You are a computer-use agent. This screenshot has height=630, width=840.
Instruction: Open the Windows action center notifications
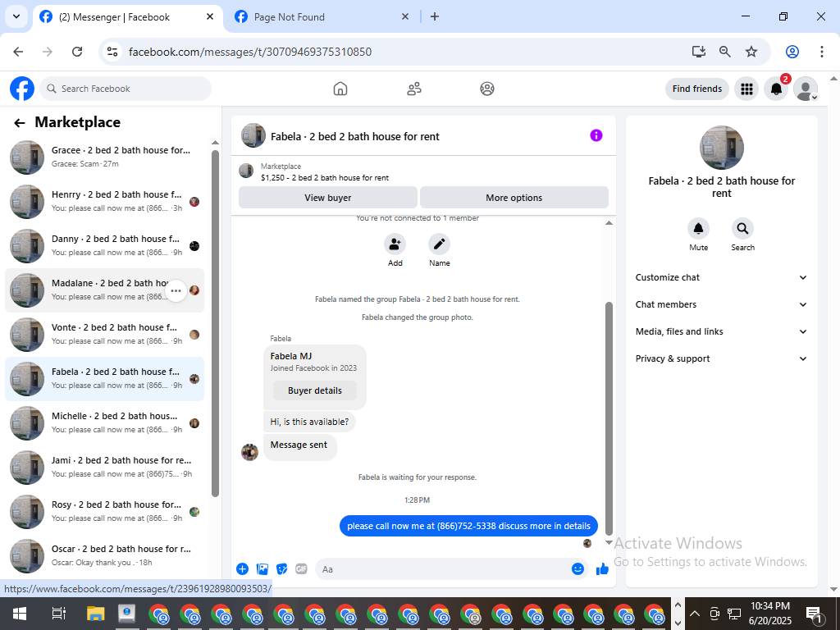click(x=815, y=614)
